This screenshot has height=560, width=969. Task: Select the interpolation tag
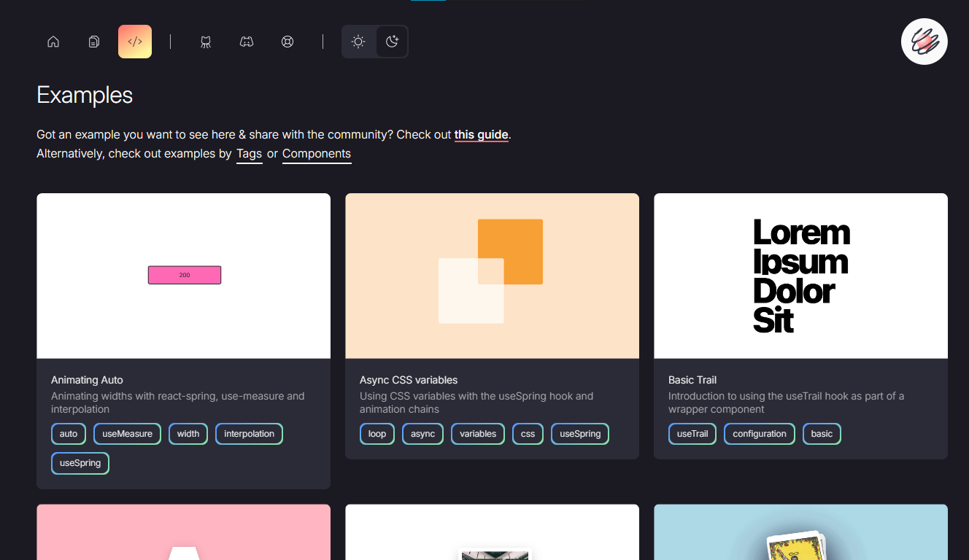tap(249, 434)
